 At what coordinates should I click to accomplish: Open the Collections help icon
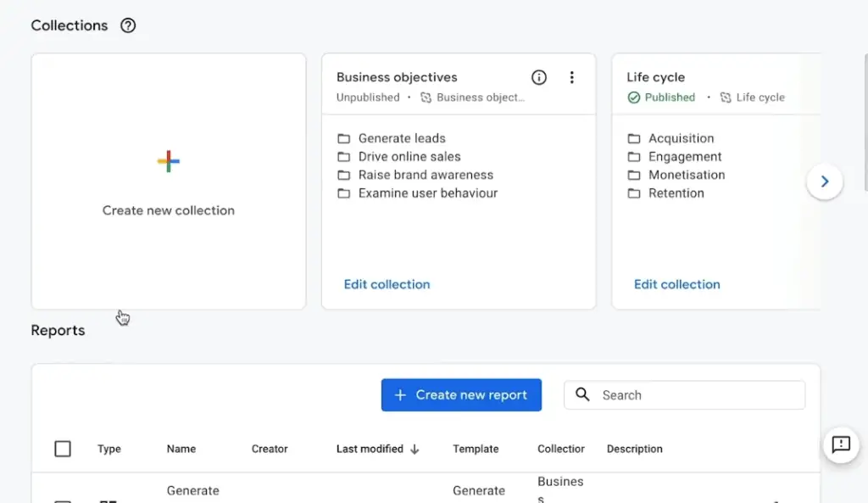tap(128, 25)
